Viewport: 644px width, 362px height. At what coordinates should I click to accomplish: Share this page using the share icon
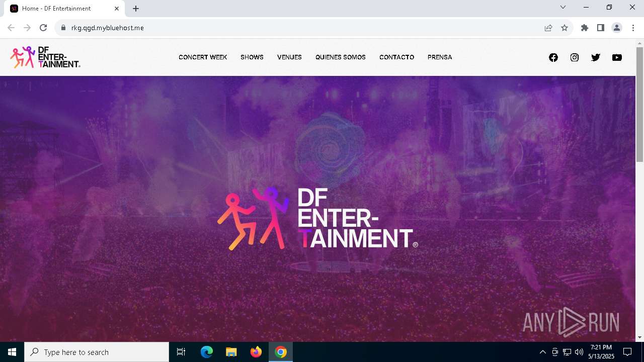tap(548, 28)
